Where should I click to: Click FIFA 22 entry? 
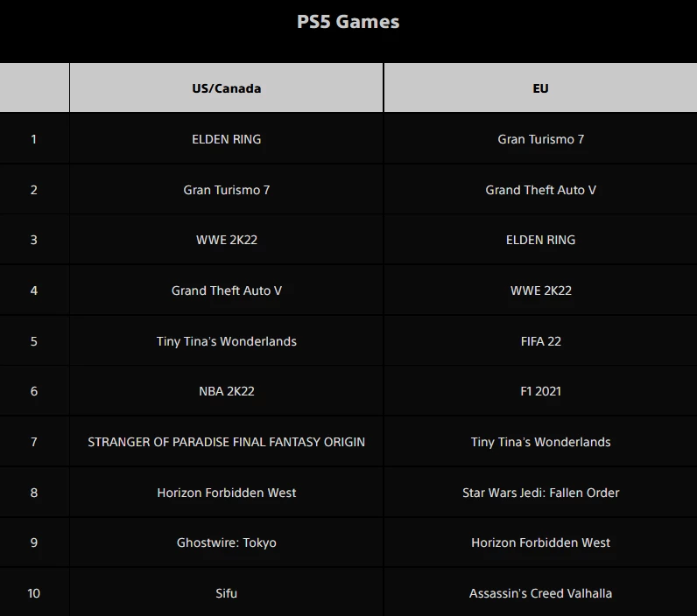pyautogui.click(x=540, y=341)
